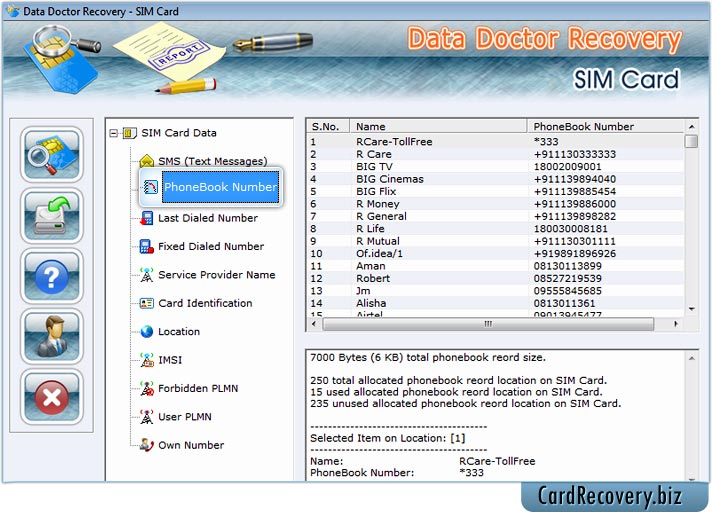The image size is (712, 512).
Task: Click the SIM Card Data root icon
Action: pos(129,133)
